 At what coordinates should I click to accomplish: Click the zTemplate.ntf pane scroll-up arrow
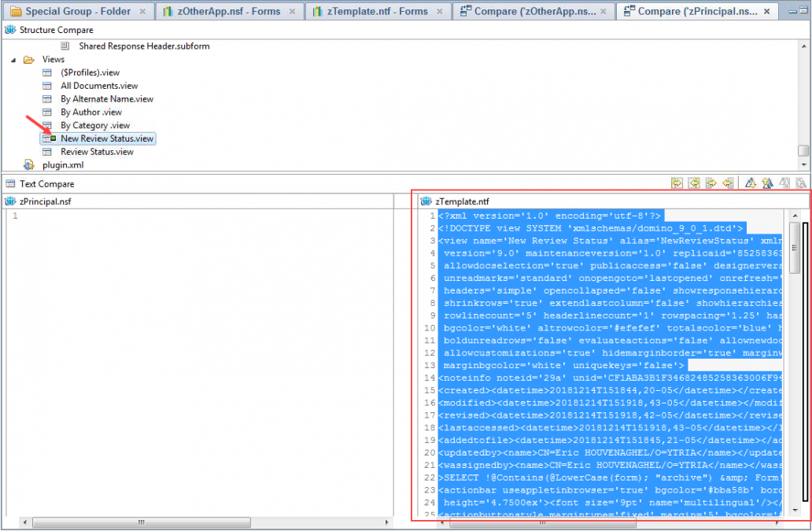[795, 216]
